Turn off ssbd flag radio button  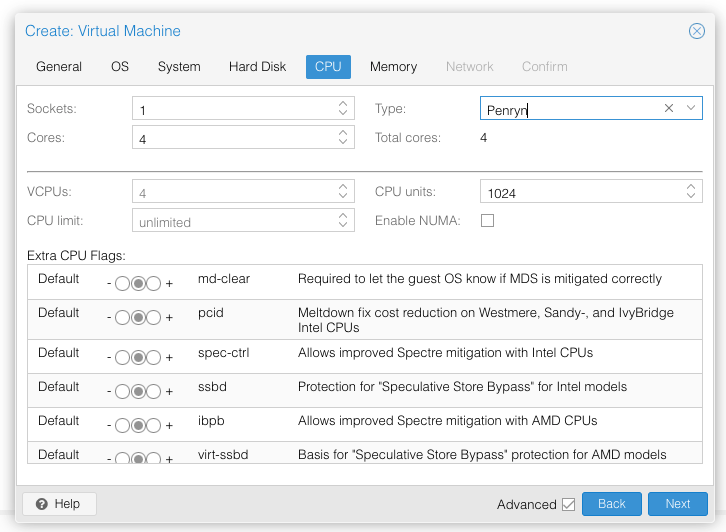[x=123, y=391]
